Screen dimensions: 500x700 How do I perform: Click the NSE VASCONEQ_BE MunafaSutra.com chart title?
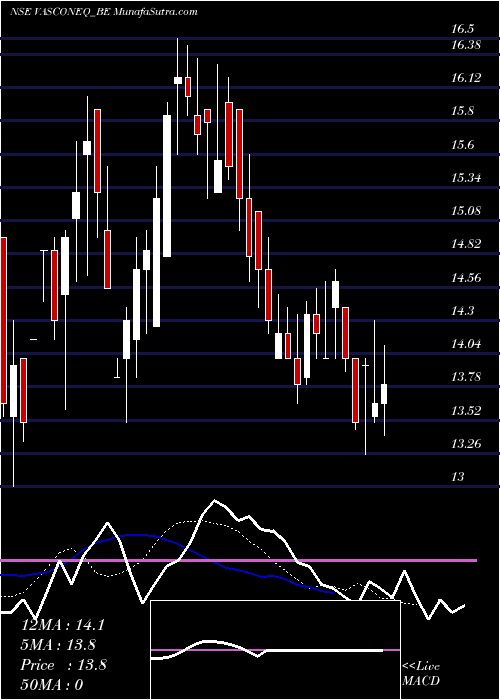tap(103, 12)
